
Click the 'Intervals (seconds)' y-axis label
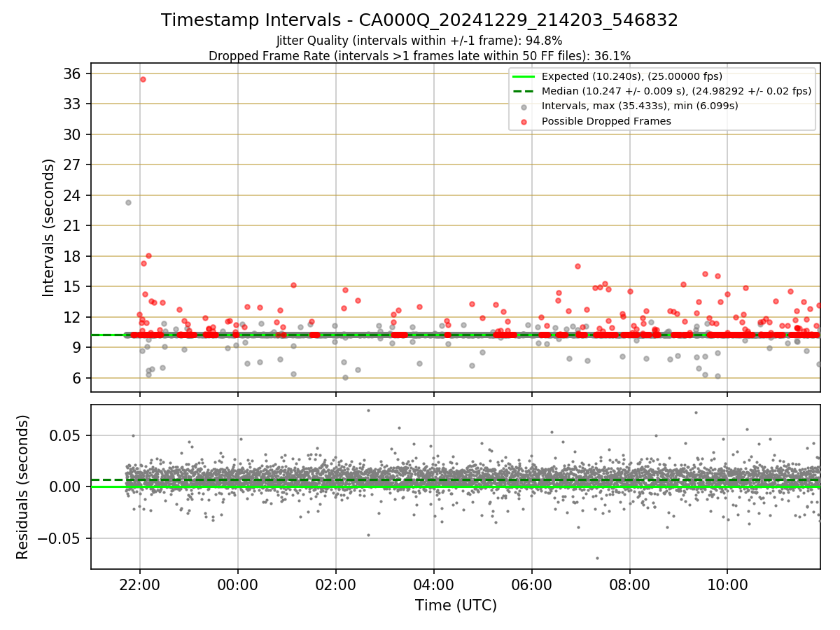click(x=48, y=227)
